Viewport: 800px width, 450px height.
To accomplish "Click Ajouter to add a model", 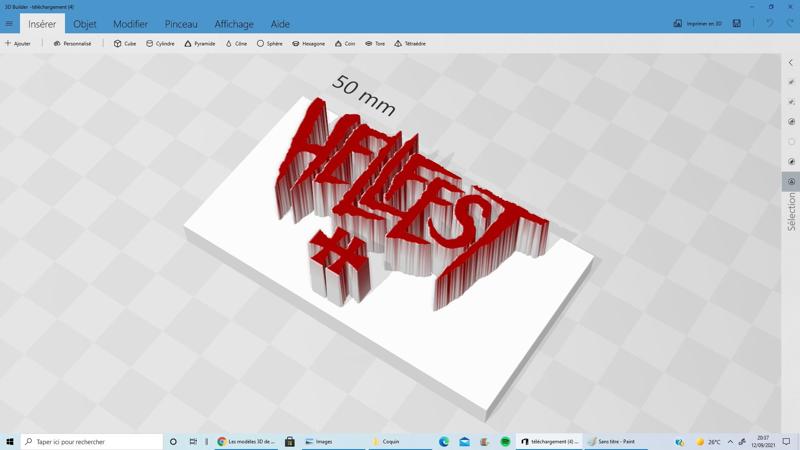I will 18,44.
